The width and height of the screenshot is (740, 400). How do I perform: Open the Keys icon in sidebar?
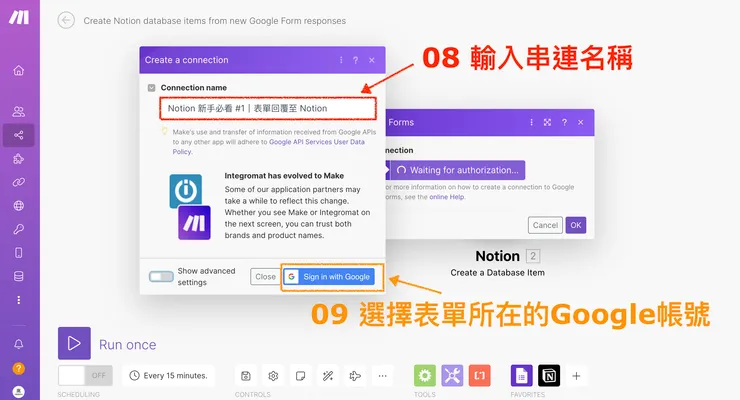(18, 229)
